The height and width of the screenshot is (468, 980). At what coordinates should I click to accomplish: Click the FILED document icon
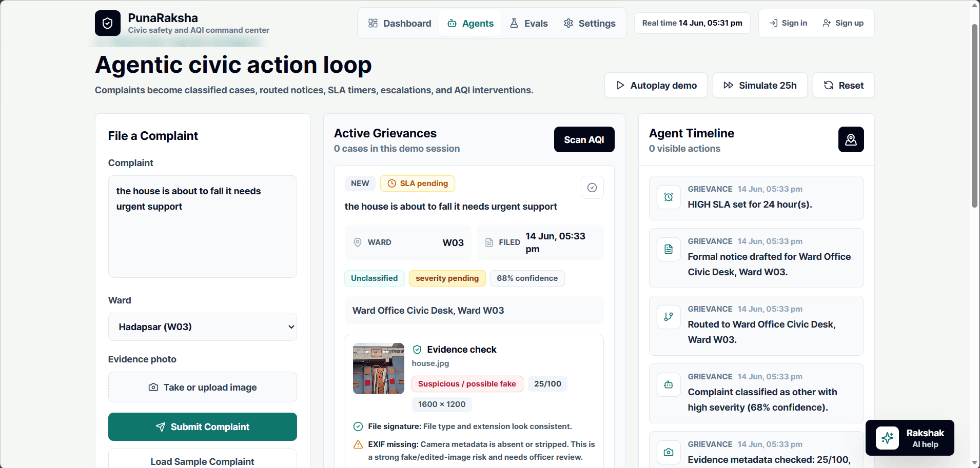[x=489, y=242]
